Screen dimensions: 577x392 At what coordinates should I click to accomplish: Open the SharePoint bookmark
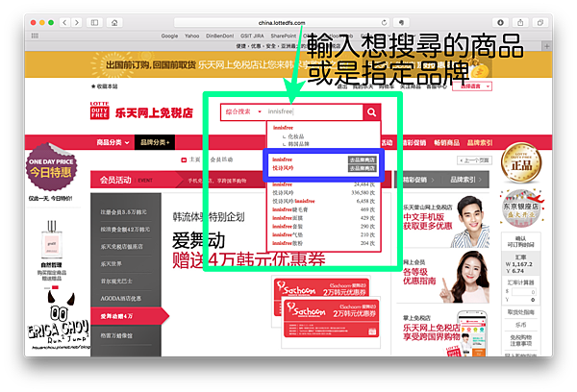(x=284, y=36)
